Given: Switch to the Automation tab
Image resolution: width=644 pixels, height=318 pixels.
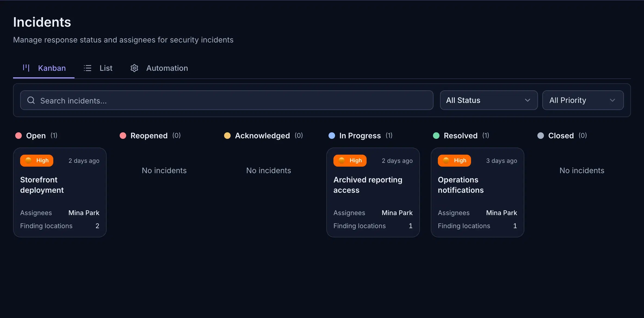Looking at the screenshot, I should tap(159, 68).
